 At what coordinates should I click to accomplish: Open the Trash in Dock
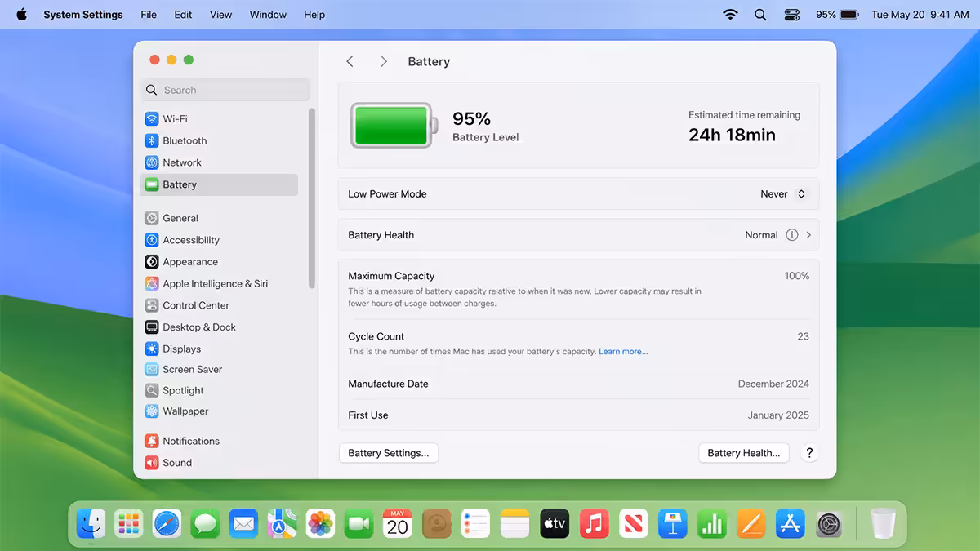(x=883, y=523)
